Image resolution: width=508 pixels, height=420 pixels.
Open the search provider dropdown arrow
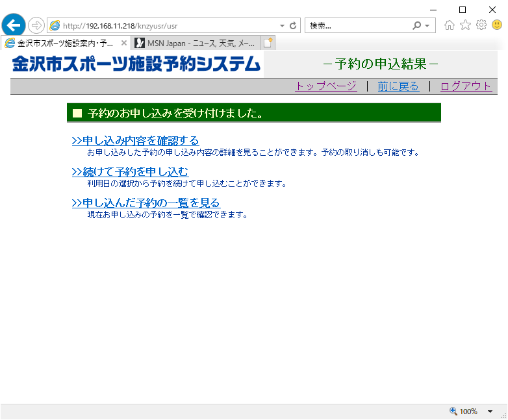(427, 25)
